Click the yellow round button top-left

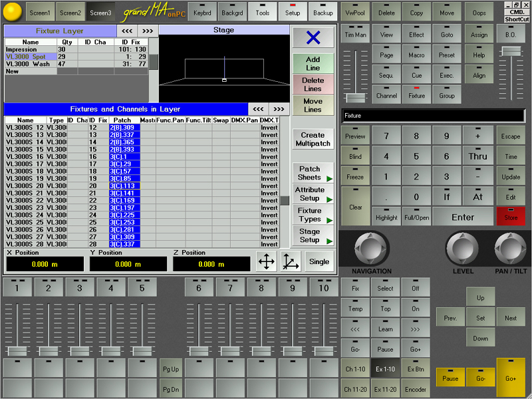[x=14, y=11]
